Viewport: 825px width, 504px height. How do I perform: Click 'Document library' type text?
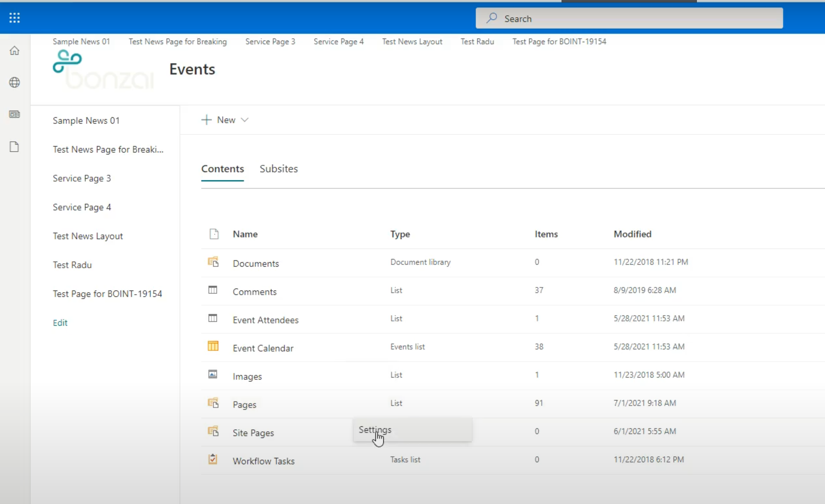click(x=420, y=262)
